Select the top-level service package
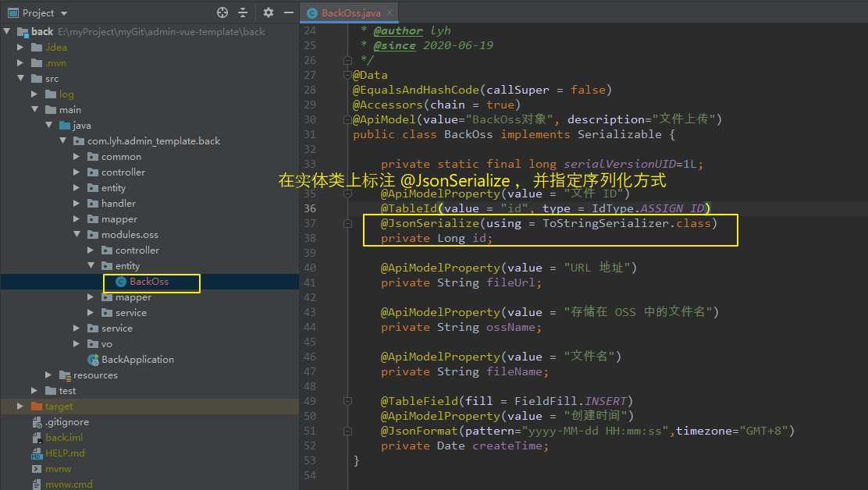Screen dimensions: 868x490 tap(117, 328)
